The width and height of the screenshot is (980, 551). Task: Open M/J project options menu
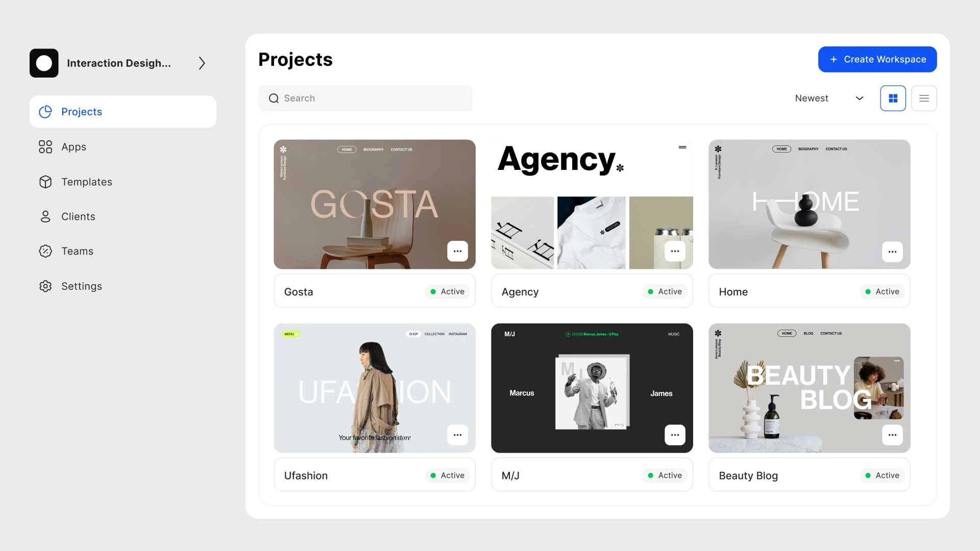674,435
